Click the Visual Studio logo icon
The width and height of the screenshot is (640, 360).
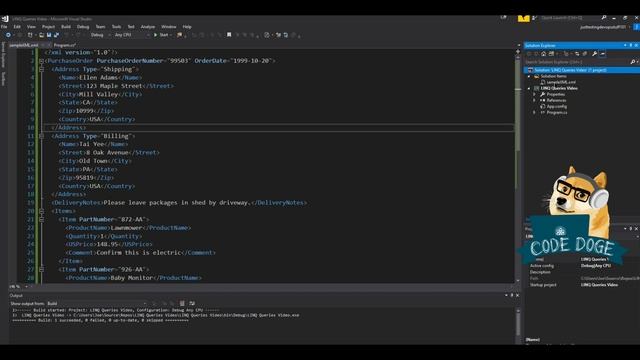point(5,19)
